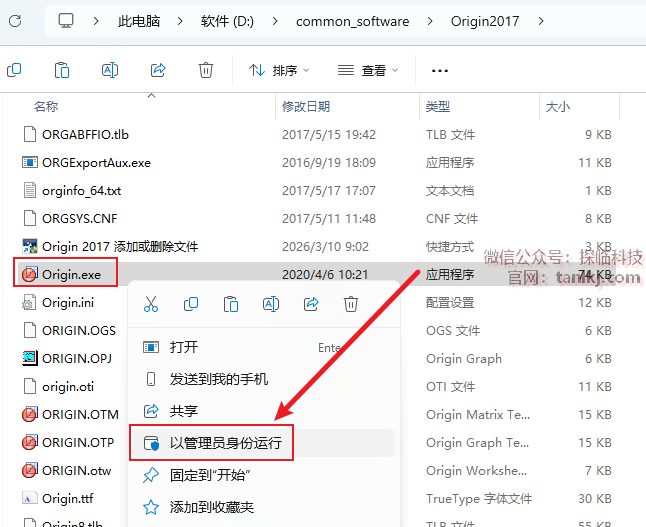Click the ORIGIN.OTM file icon

tap(30, 414)
